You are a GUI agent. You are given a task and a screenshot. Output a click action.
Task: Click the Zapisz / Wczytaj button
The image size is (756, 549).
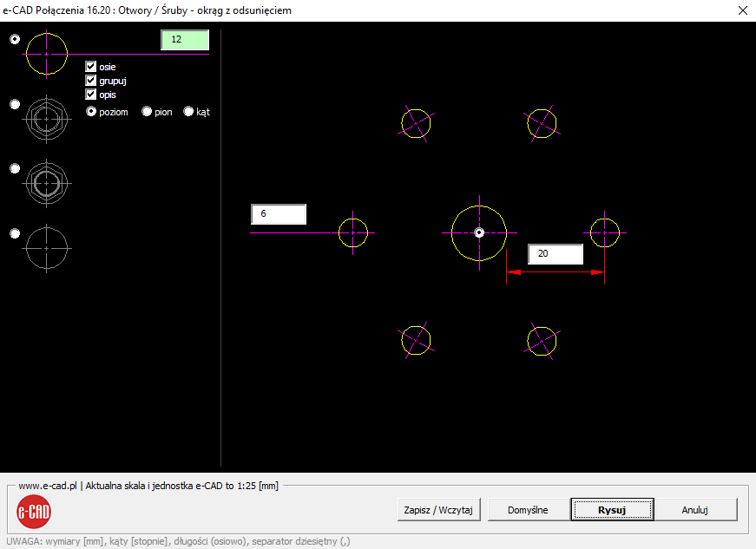[438, 510]
